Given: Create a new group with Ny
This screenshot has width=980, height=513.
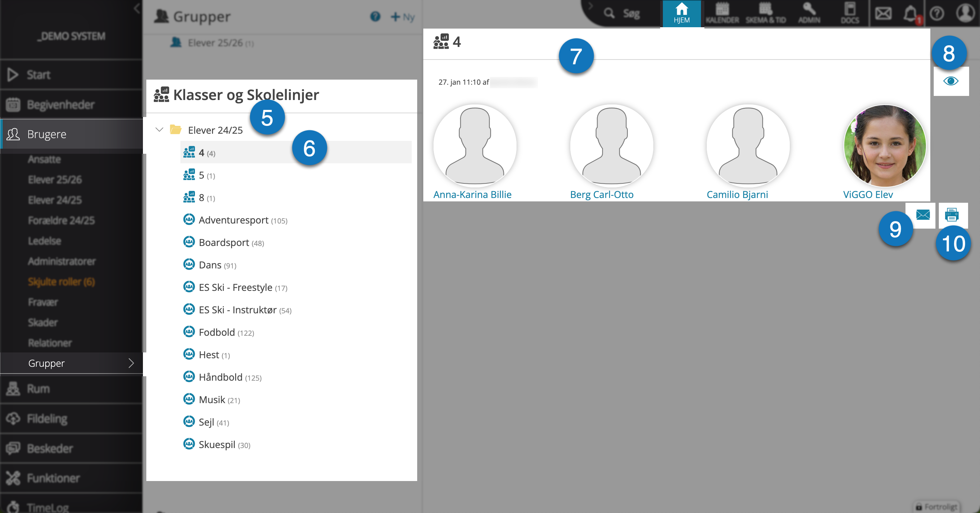Looking at the screenshot, I should point(403,17).
